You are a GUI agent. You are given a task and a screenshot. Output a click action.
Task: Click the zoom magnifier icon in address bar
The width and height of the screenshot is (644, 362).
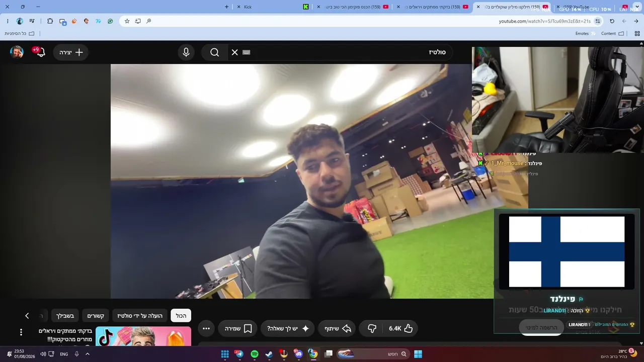tap(149, 21)
